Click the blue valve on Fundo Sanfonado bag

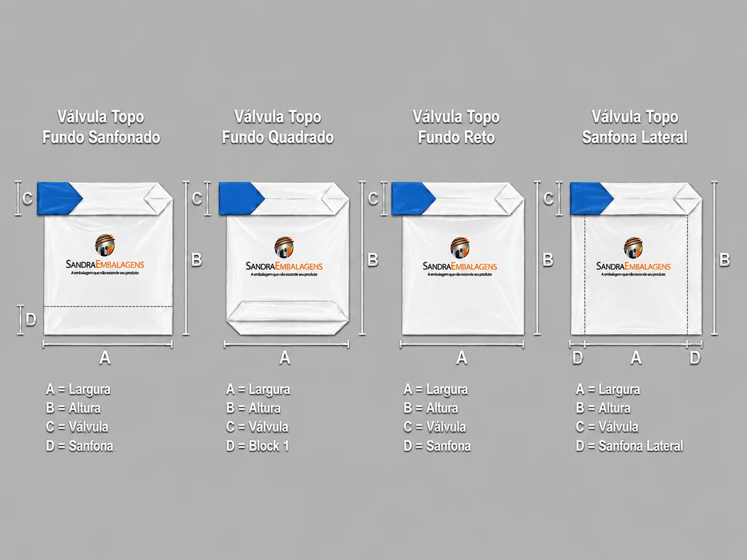point(59,198)
